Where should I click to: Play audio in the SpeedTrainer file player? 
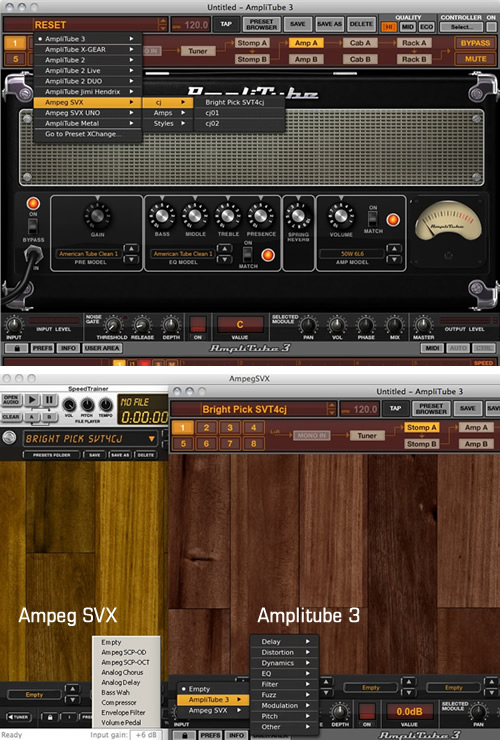tap(32, 400)
